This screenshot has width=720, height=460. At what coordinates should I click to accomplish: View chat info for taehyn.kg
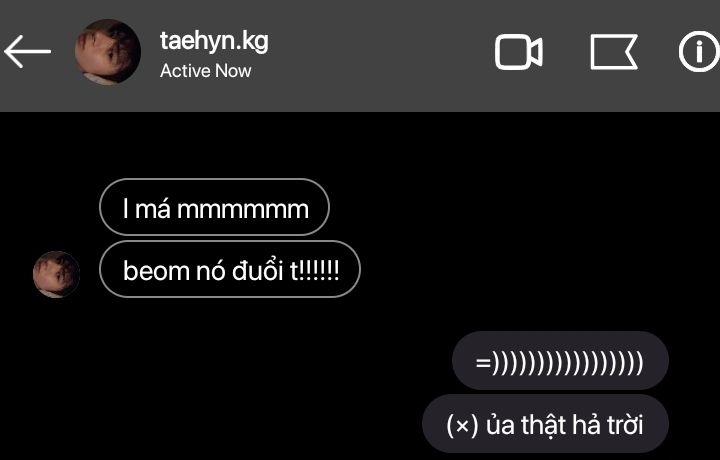[x=699, y=51]
